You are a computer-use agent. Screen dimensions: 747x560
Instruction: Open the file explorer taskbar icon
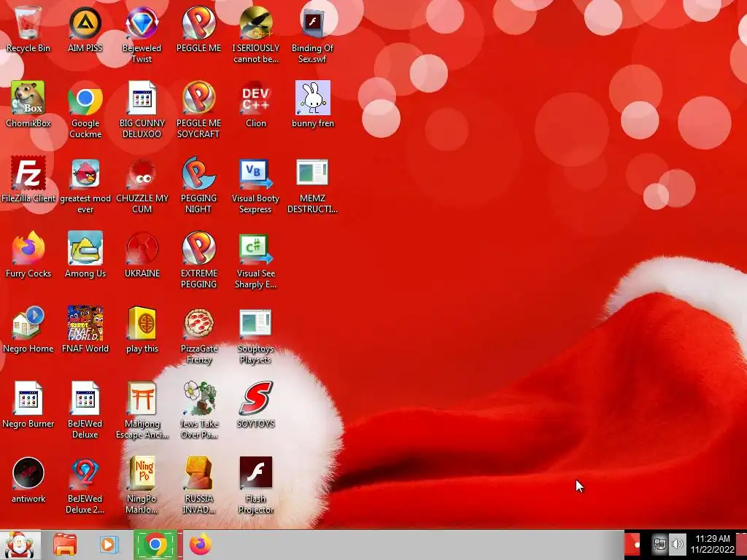tap(65, 545)
